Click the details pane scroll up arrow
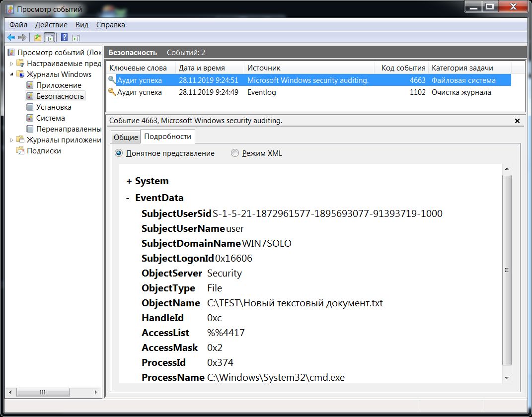Image resolution: width=532 pixels, height=417 pixels. [x=507, y=169]
